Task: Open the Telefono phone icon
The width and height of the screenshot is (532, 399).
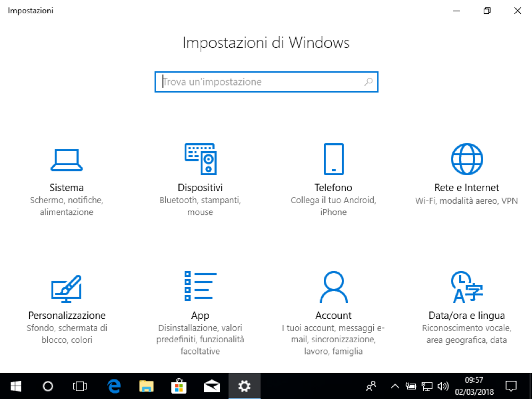Action: coord(333,159)
